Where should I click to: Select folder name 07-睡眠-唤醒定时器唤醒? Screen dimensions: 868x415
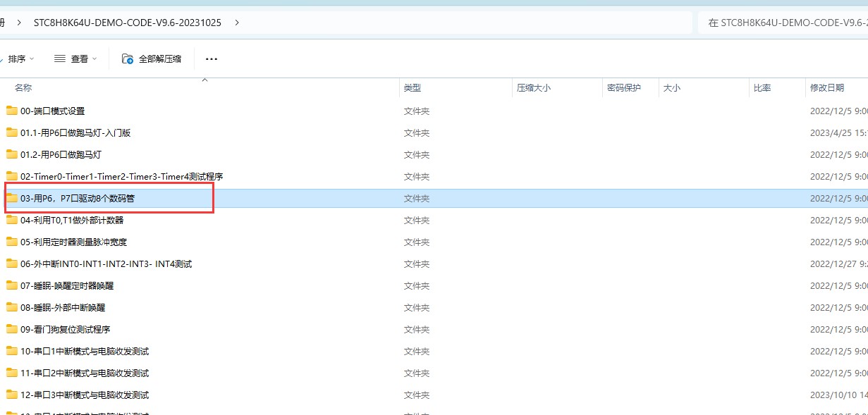click(x=67, y=285)
